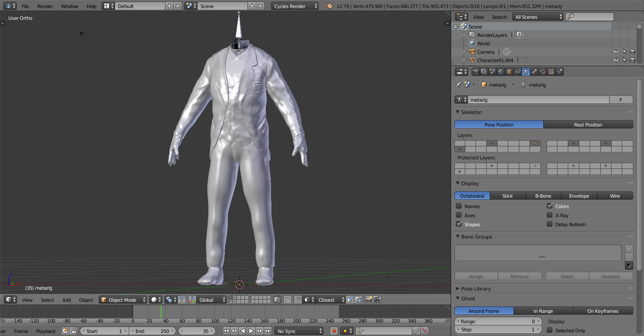Screen dimensions: 644x336
Task: Click the Object properties cube icon
Action: (x=509, y=72)
